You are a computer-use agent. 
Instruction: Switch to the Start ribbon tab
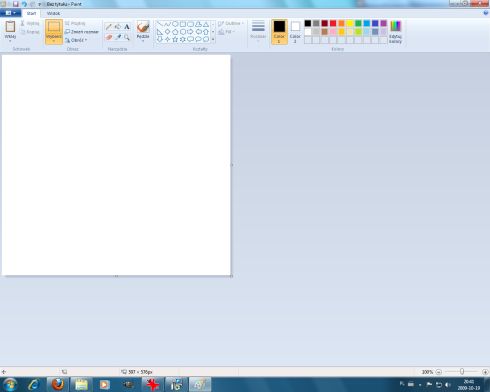pyautogui.click(x=31, y=13)
